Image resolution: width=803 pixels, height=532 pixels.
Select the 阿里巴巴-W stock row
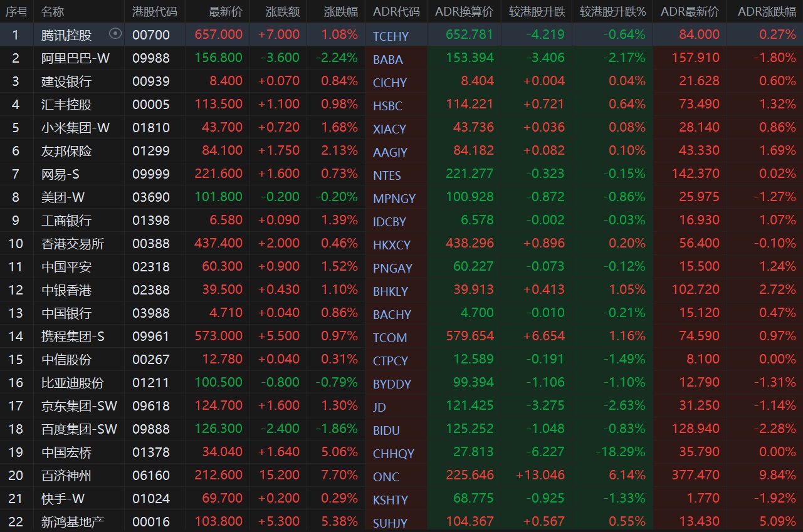click(75, 58)
